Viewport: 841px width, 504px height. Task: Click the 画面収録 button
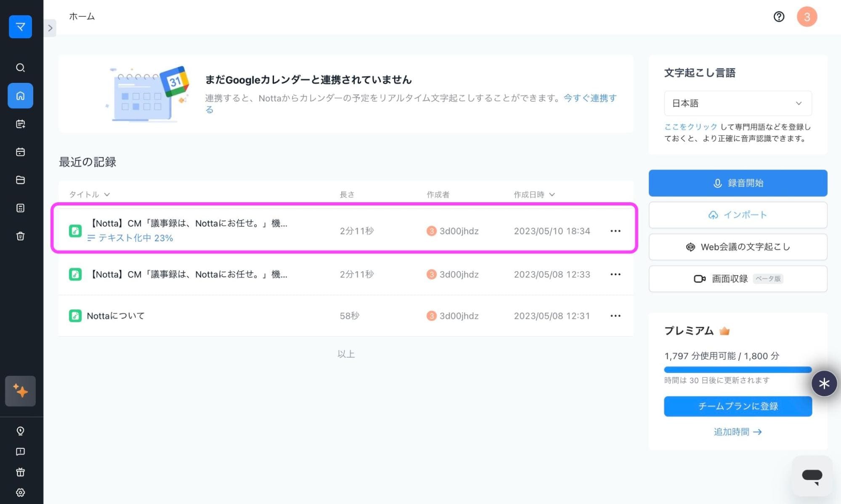[x=738, y=279]
